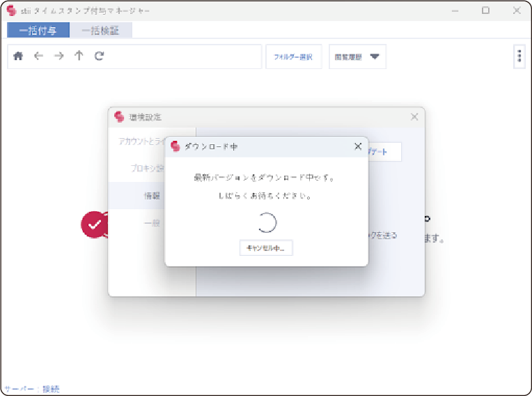Click the logo in ダウンロード中 title bar

click(175, 146)
